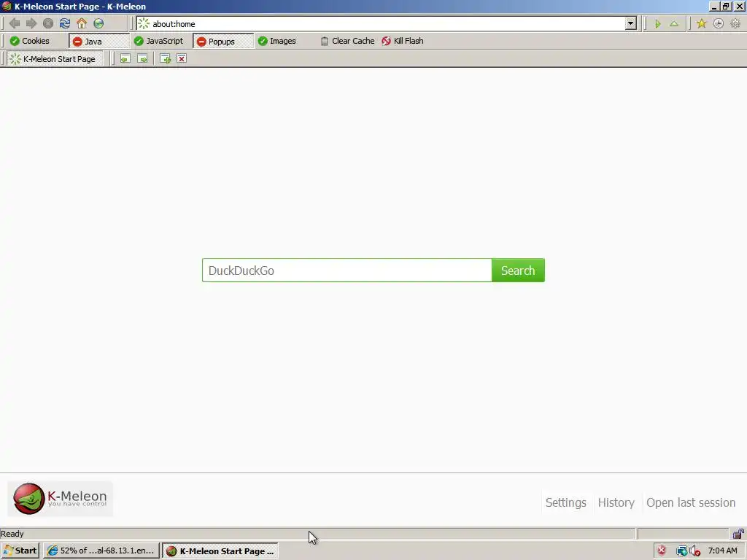This screenshot has width=747, height=560.
Task: Click the K-Meleon Start Page taskbar button
Action: point(220,551)
